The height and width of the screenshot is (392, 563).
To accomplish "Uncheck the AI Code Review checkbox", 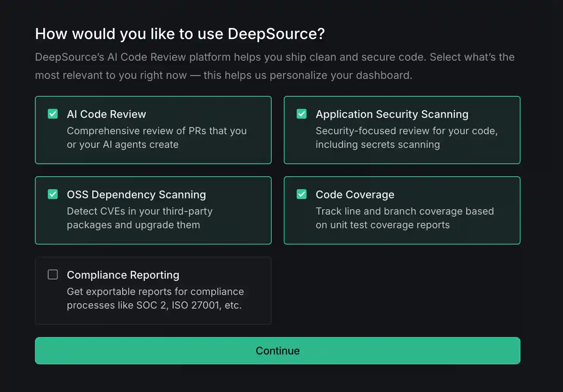I will 53,114.
